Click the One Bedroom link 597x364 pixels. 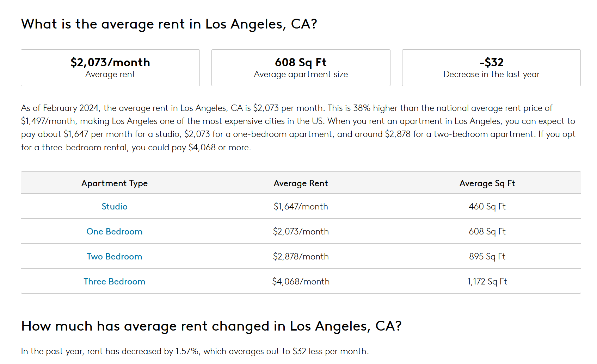[x=115, y=232]
